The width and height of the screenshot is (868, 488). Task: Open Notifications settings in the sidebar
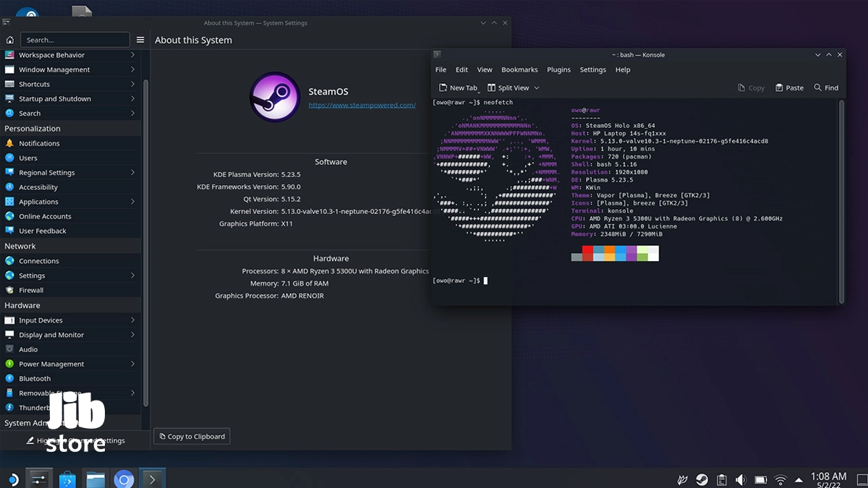pyautogui.click(x=39, y=143)
